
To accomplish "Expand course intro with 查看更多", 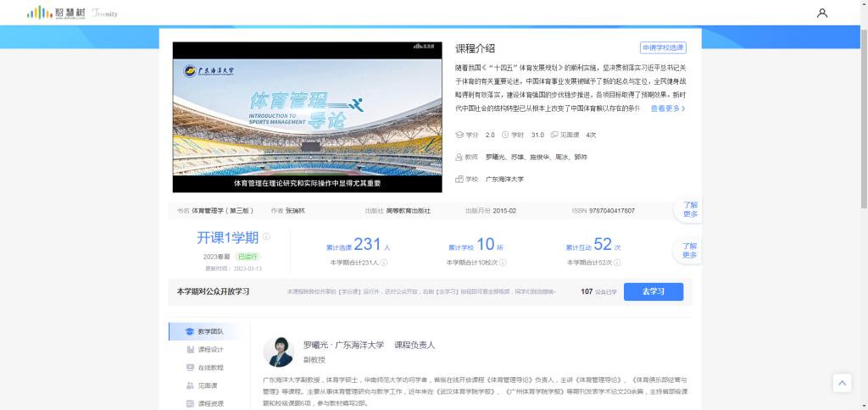I will 668,108.
